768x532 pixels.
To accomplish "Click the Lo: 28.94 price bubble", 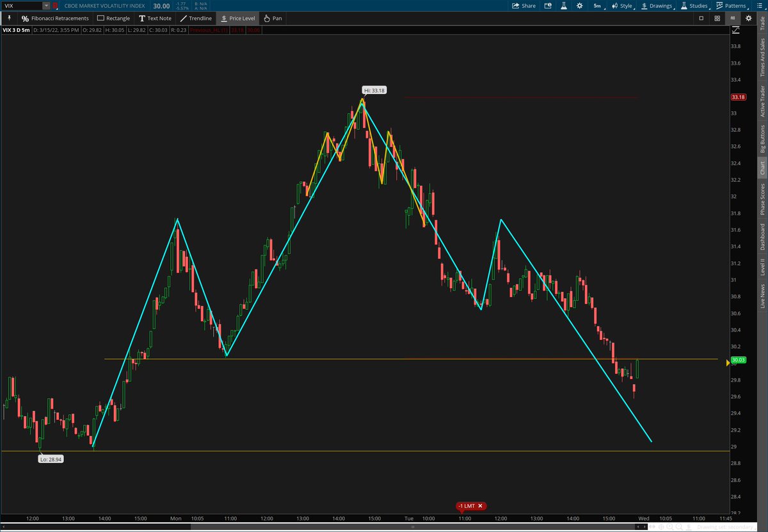I will (51, 459).
